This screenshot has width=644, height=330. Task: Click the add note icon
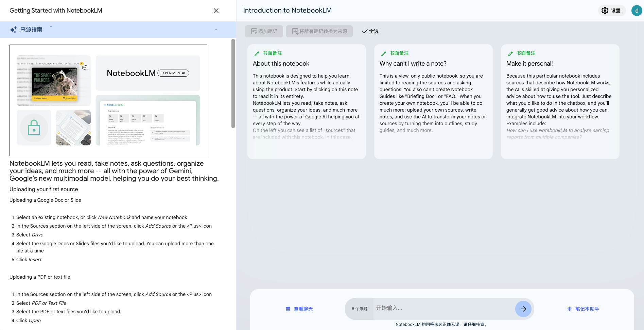pos(254,31)
